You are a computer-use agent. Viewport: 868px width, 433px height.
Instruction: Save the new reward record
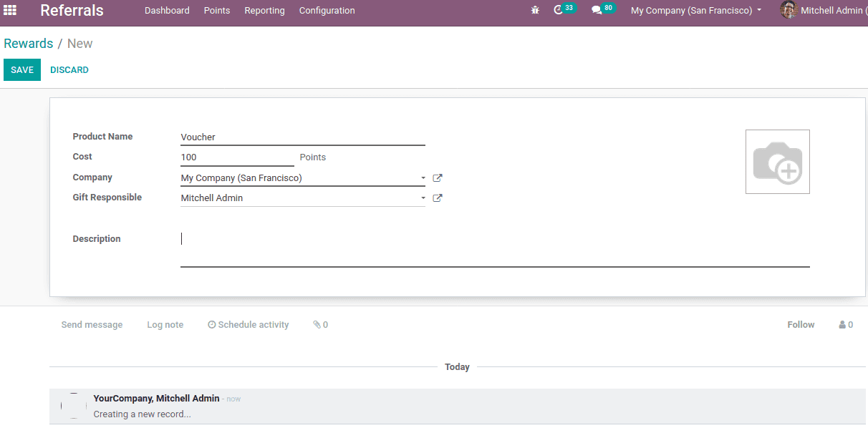click(22, 70)
